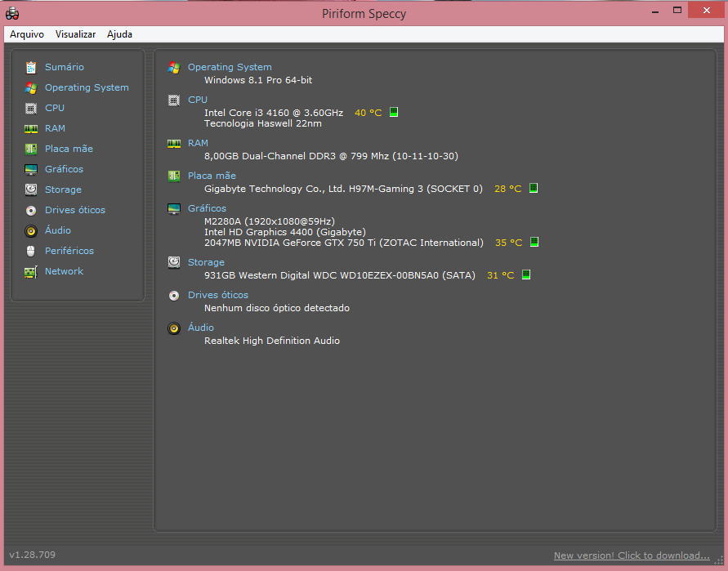Select Operating System in the sidebar

[x=87, y=87]
